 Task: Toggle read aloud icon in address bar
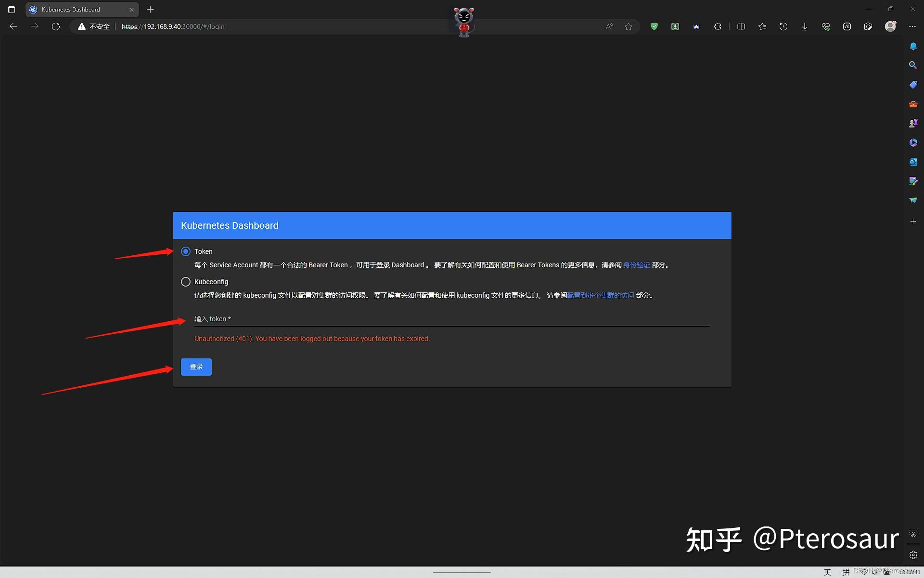tap(609, 26)
